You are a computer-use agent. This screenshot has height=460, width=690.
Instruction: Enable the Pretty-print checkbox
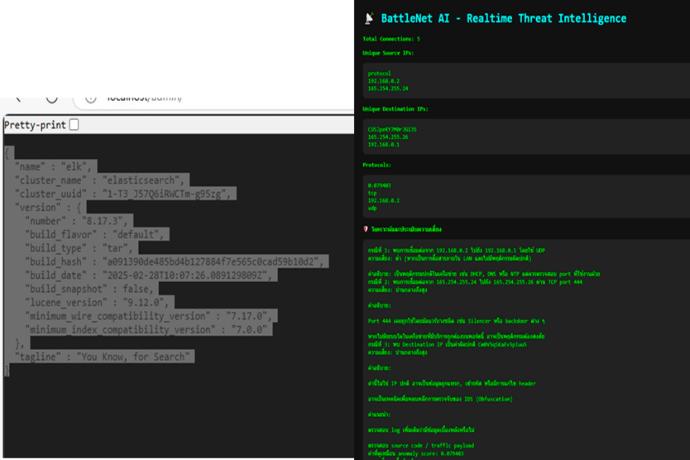click(x=73, y=125)
